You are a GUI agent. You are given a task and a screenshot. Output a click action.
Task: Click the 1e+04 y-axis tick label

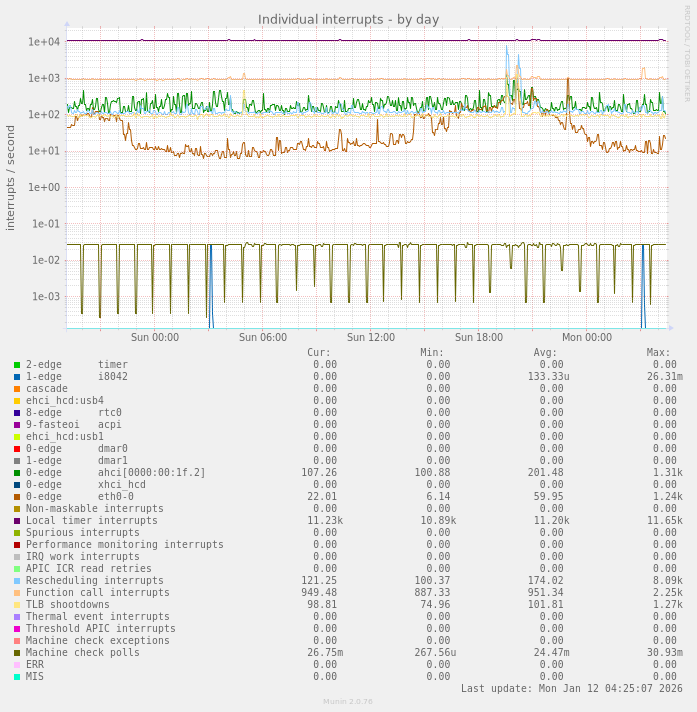(44, 42)
